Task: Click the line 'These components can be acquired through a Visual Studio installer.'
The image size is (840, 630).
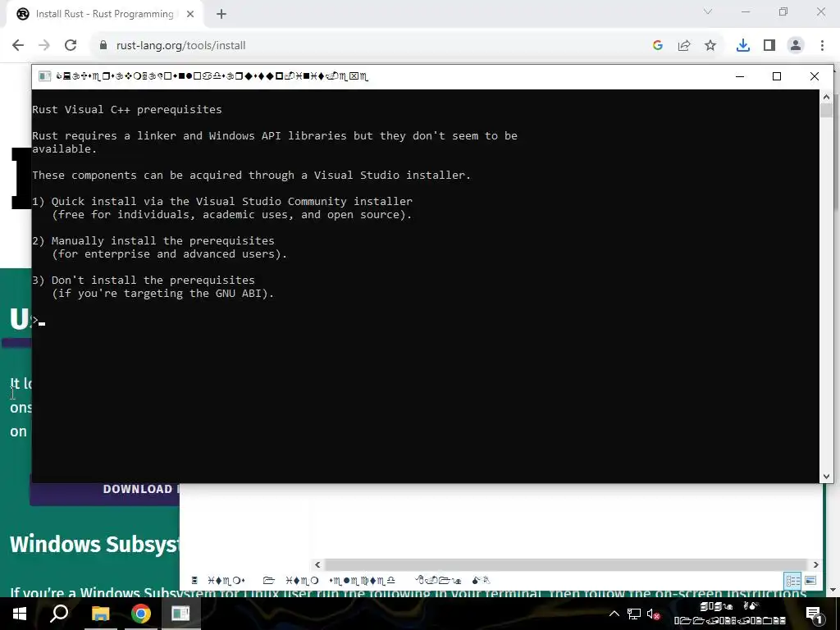Action: click(x=251, y=176)
